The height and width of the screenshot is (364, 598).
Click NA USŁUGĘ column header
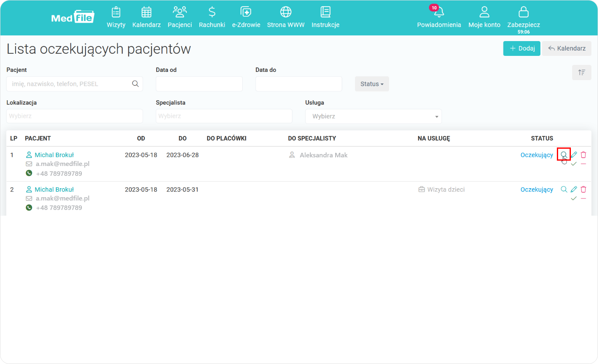coord(434,138)
